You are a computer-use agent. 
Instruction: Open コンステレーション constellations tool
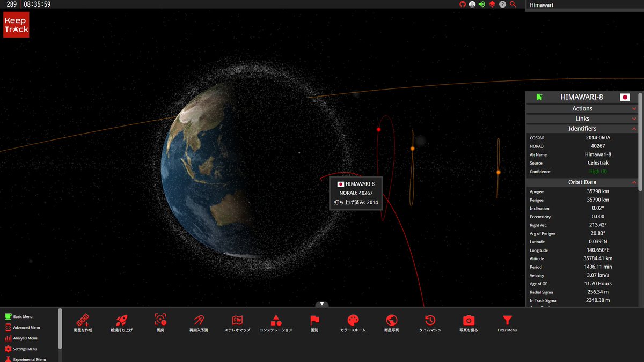click(276, 323)
